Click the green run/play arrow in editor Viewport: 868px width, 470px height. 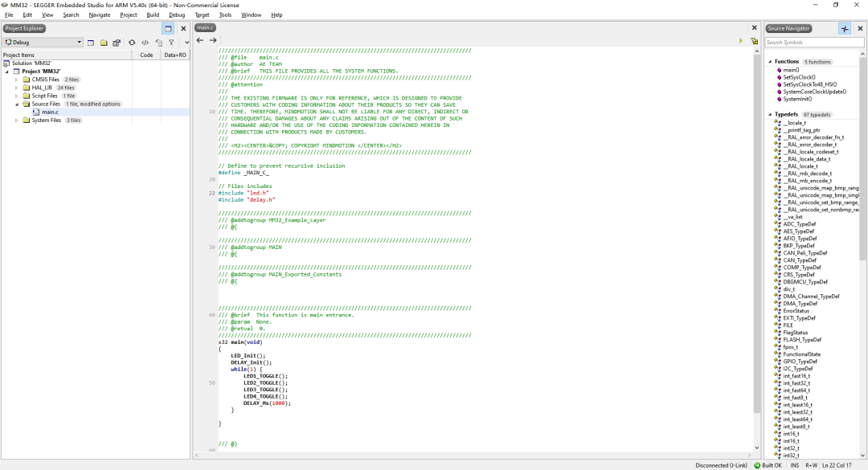741,41
